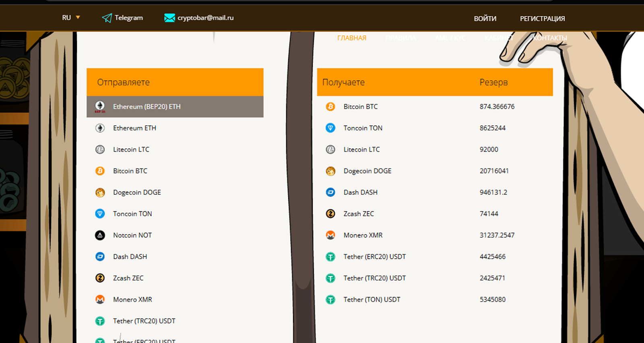Select "Dogecoin DOGE" label under Отправляете

[137, 192]
